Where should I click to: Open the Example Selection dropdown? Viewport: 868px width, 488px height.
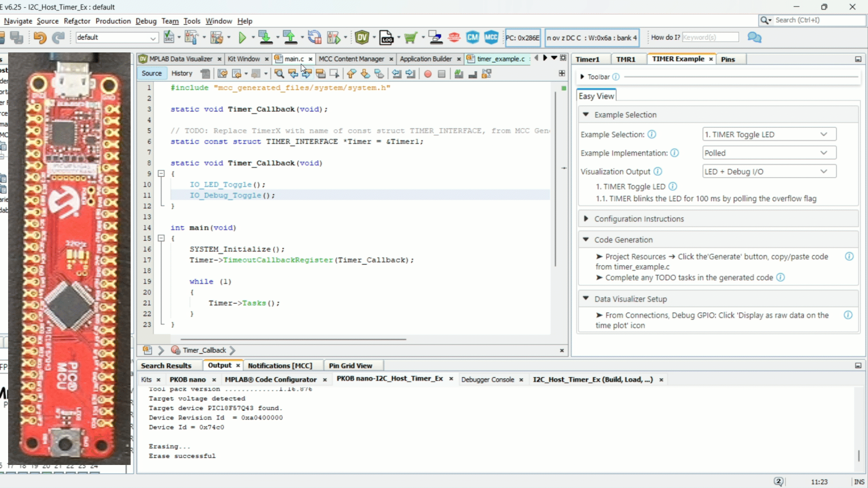(769, 134)
